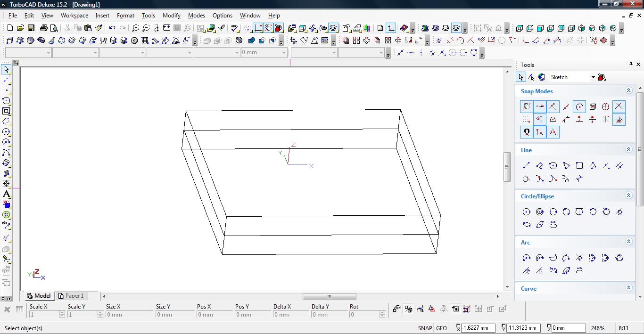Click the Undo arrow icon

[112, 28]
